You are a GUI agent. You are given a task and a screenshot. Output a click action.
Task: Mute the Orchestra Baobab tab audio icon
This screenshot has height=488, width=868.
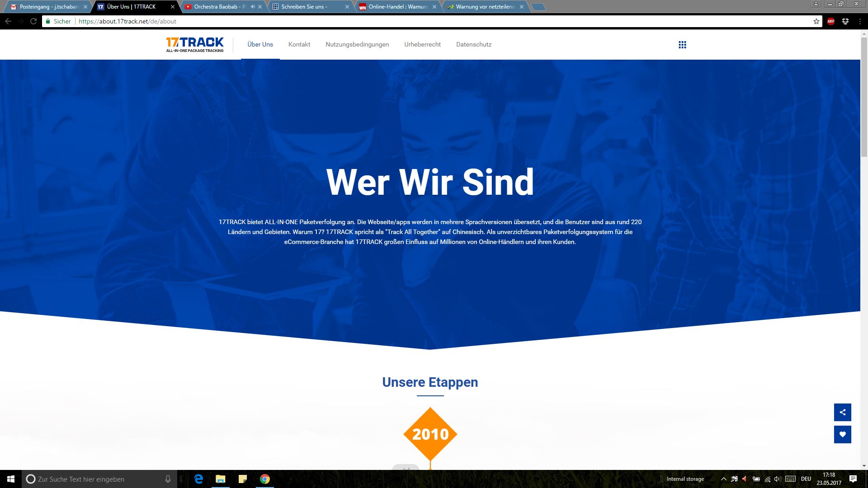tap(253, 7)
